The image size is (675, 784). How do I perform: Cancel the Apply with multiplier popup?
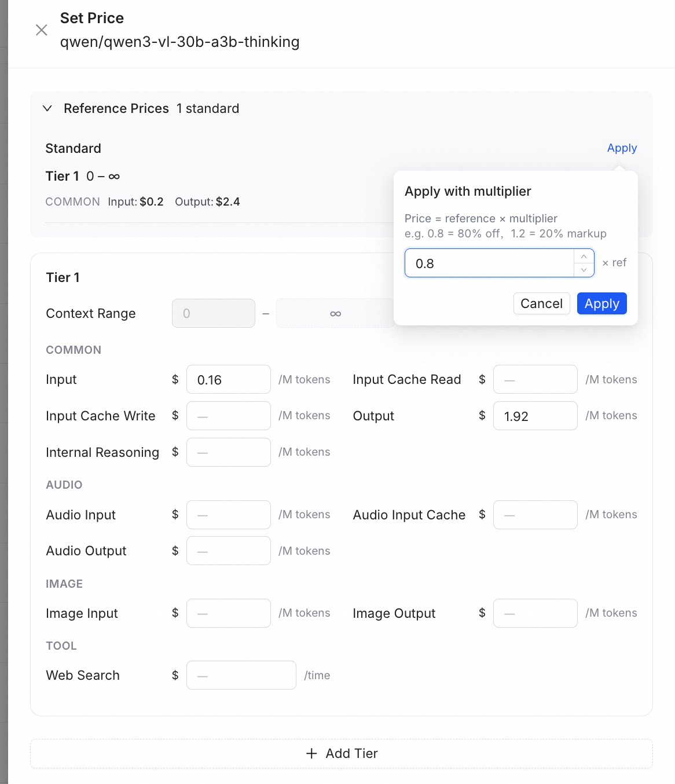coord(541,303)
